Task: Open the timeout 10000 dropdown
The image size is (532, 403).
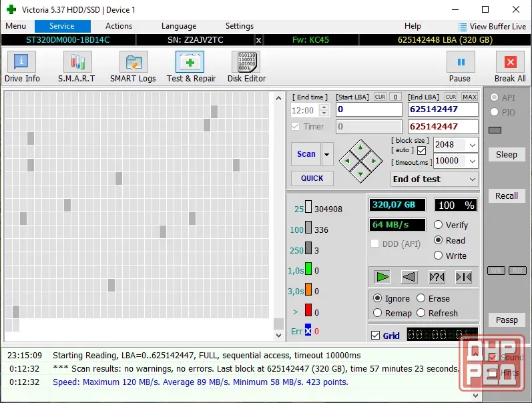Action: [473, 161]
